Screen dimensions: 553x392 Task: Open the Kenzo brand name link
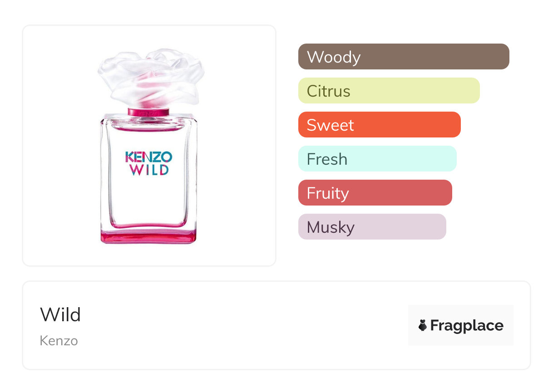pos(59,340)
